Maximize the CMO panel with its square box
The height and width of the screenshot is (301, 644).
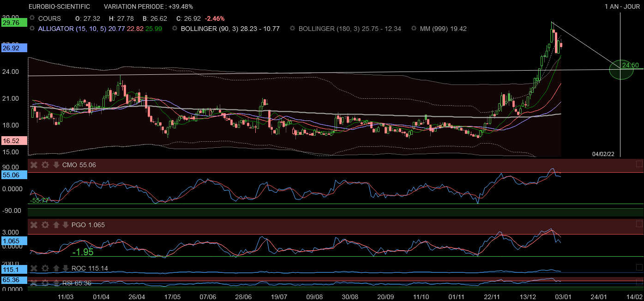click(639, 164)
